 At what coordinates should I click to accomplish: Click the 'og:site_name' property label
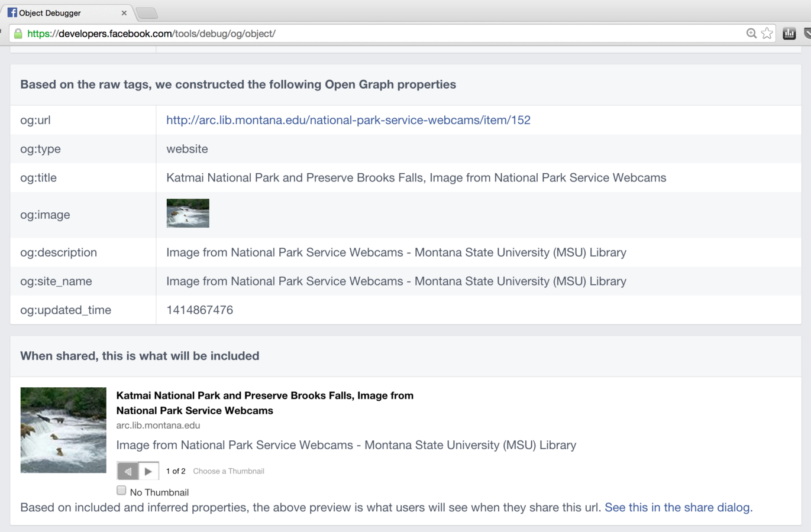pyautogui.click(x=56, y=282)
